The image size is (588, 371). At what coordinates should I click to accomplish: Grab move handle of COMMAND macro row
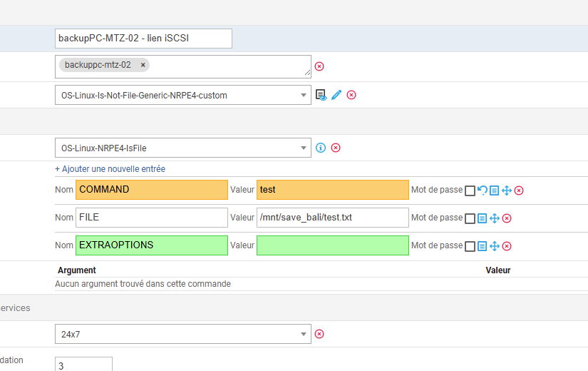click(507, 190)
